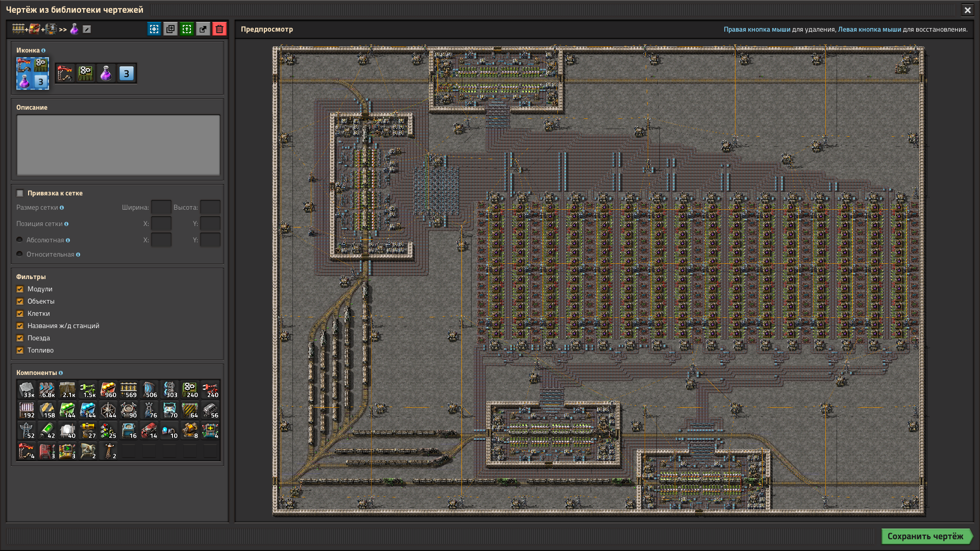Uncheck the Объекты filter
The image size is (980, 551).
click(x=20, y=302)
